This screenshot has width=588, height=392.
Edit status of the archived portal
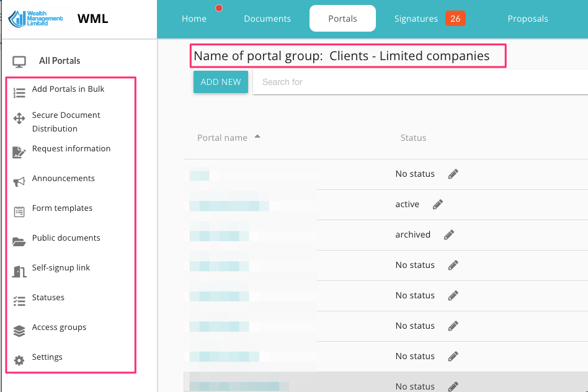449,234
